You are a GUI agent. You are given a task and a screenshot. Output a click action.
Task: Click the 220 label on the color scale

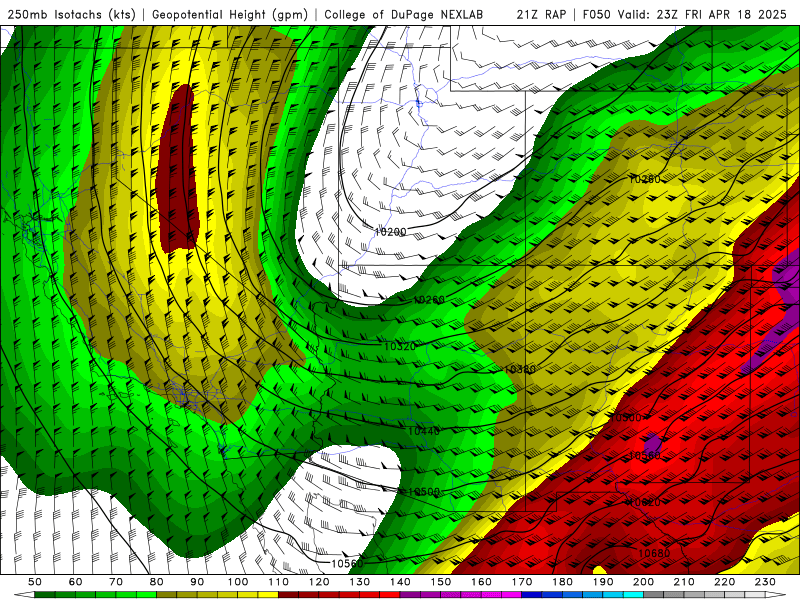(725, 582)
